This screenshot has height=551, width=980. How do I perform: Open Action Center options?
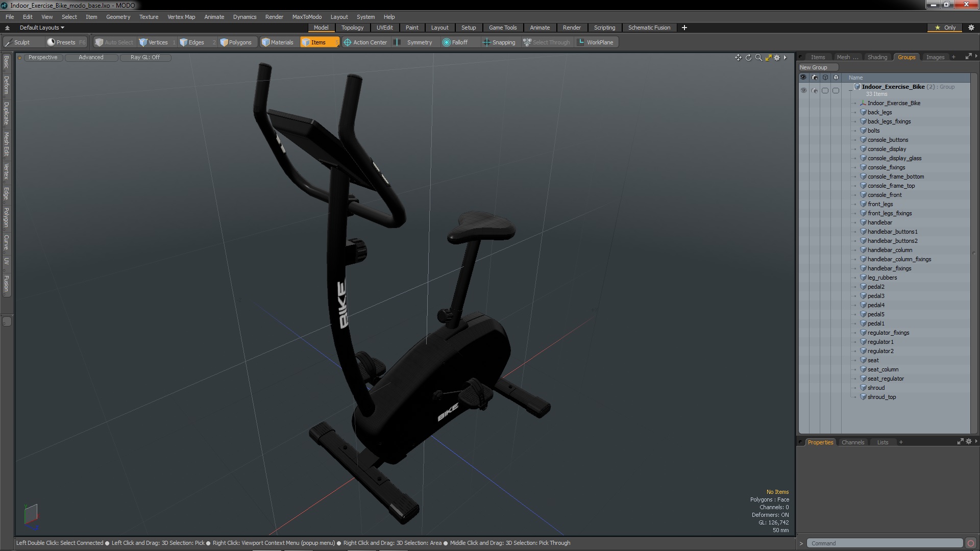(x=365, y=42)
